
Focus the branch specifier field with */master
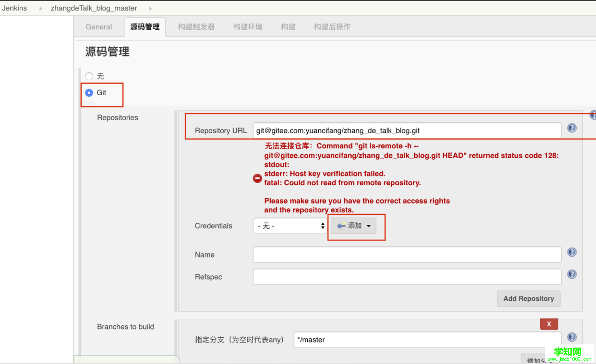[x=427, y=340]
